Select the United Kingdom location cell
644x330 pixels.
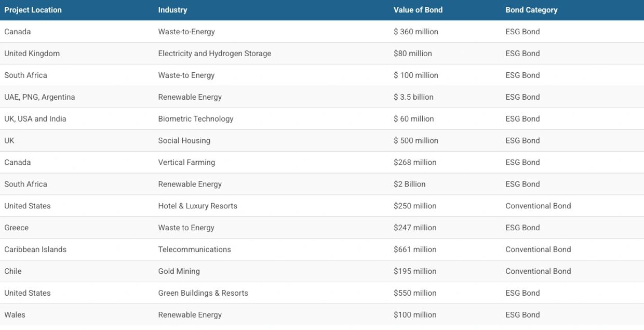[x=32, y=54]
